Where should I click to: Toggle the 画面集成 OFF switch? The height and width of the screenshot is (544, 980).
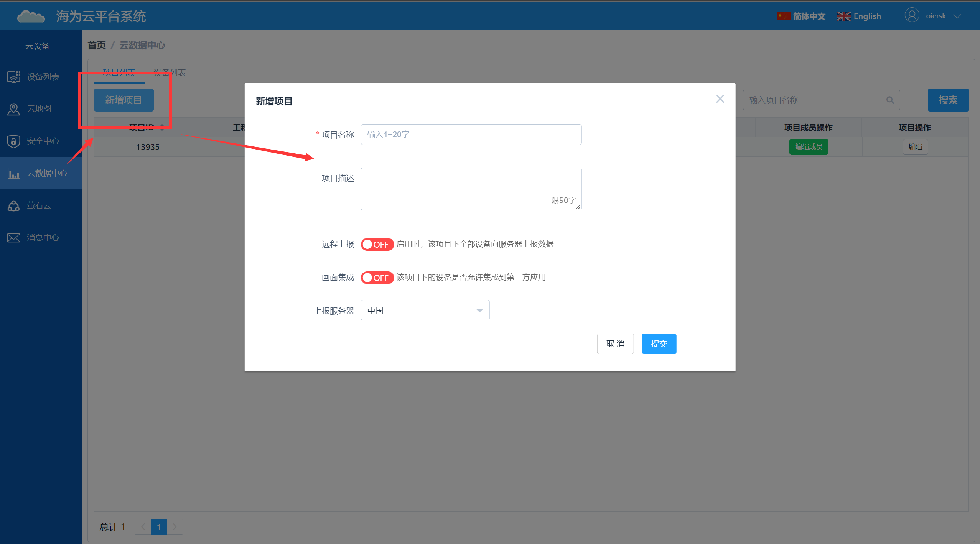[377, 277]
